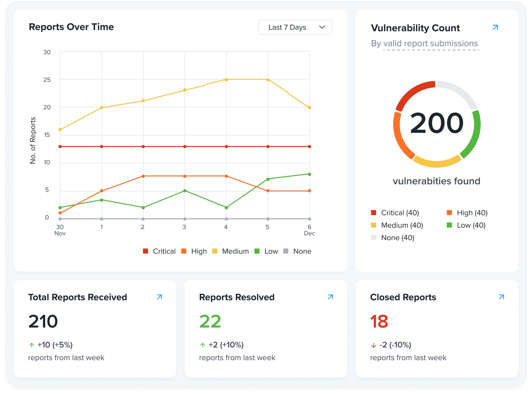
Task: Click the green 22 resolved value
Action: [x=210, y=321]
